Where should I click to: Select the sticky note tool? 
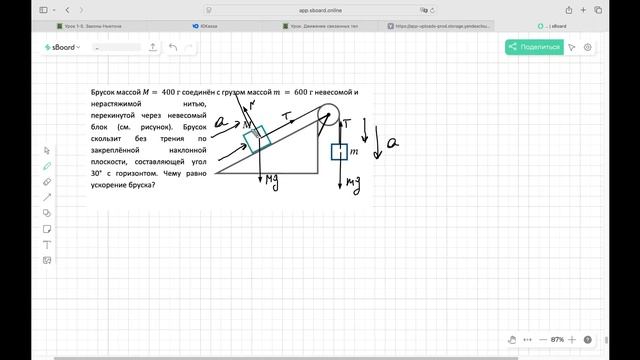47,229
